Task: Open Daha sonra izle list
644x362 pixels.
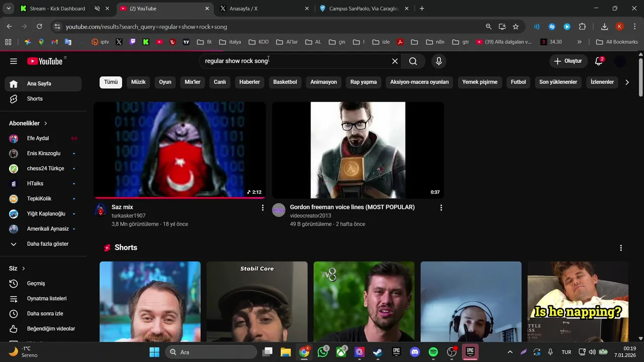Action: pos(43,314)
